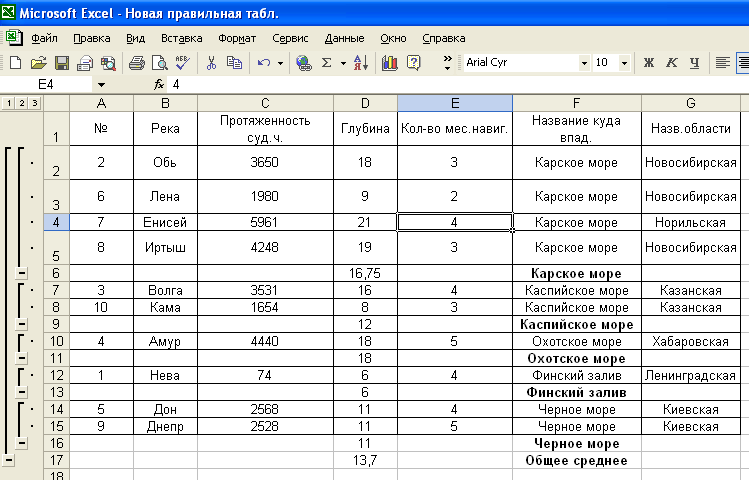The image size is (749, 480).
Task: Open the Сервис menu
Action: 290,38
